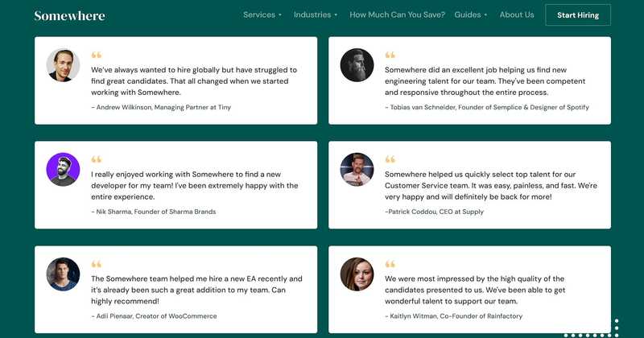Click quote mark icon in Andrew Wilkinson's testimonial
Image resolution: width=644 pixels, height=338 pixels.
(x=96, y=55)
